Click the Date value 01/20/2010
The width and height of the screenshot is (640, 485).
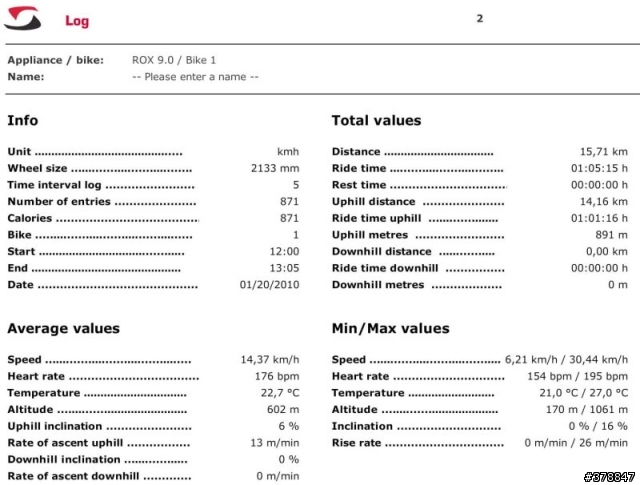tap(269, 285)
